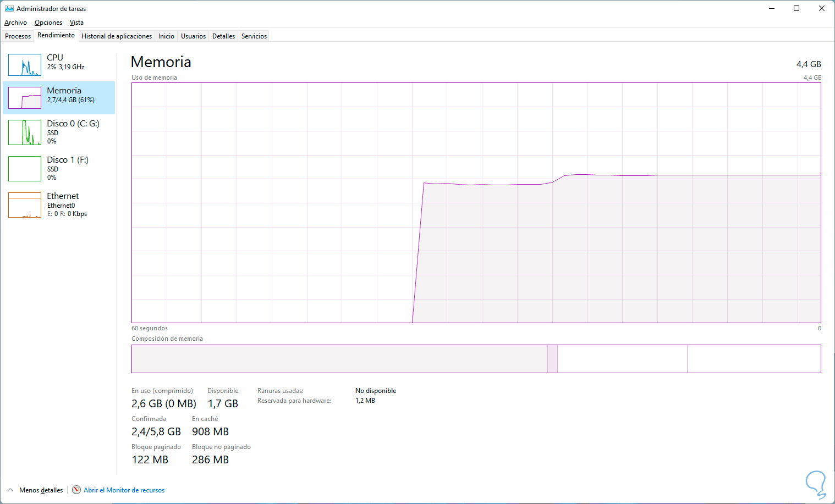The width and height of the screenshot is (835, 504).
Task: Select the Rendimiento tab
Action: click(x=56, y=35)
